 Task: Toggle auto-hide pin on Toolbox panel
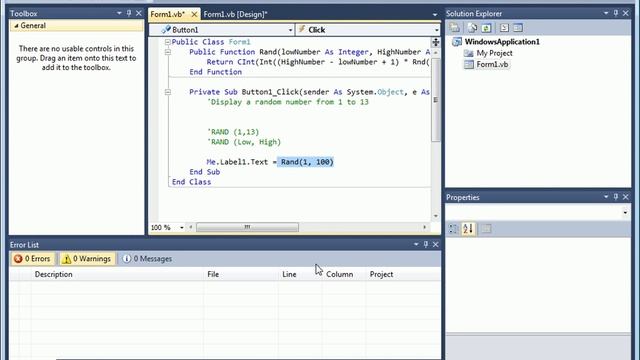click(129, 13)
